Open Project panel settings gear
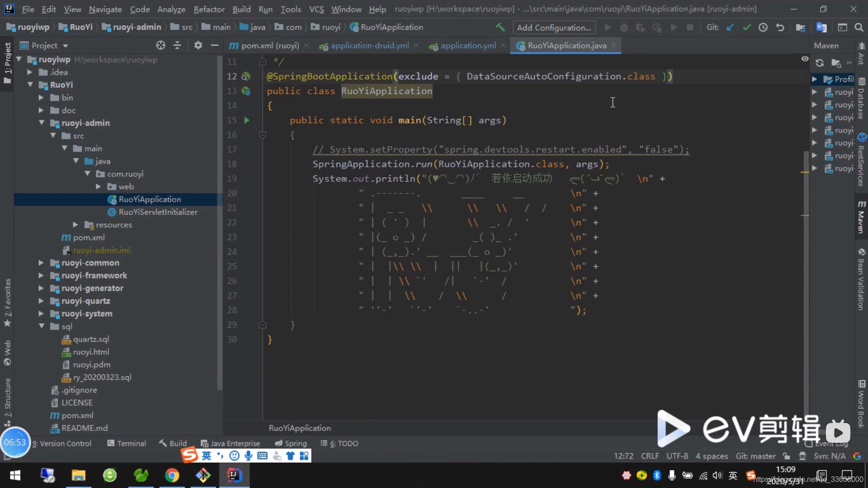 click(198, 45)
